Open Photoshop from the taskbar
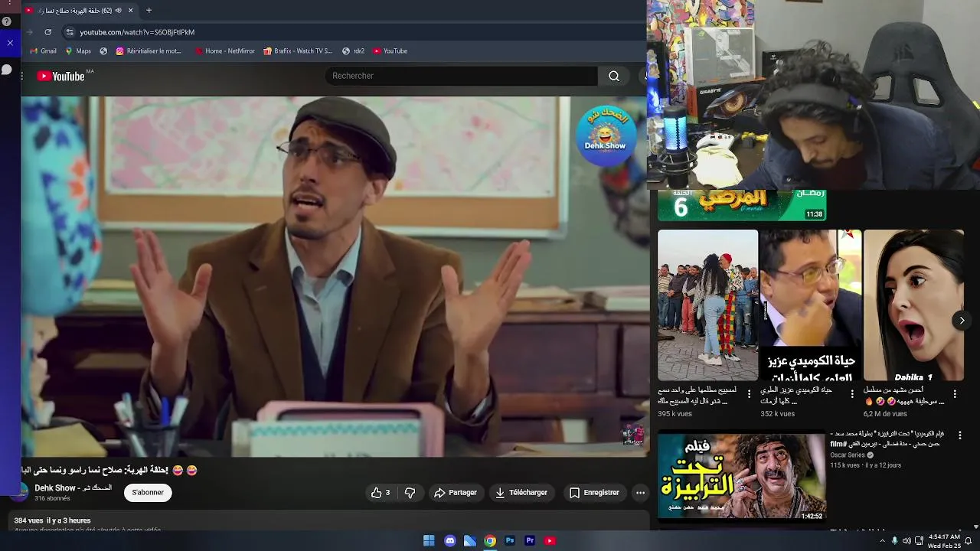Image resolution: width=980 pixels, height=551 pixels. pos(510,541)
